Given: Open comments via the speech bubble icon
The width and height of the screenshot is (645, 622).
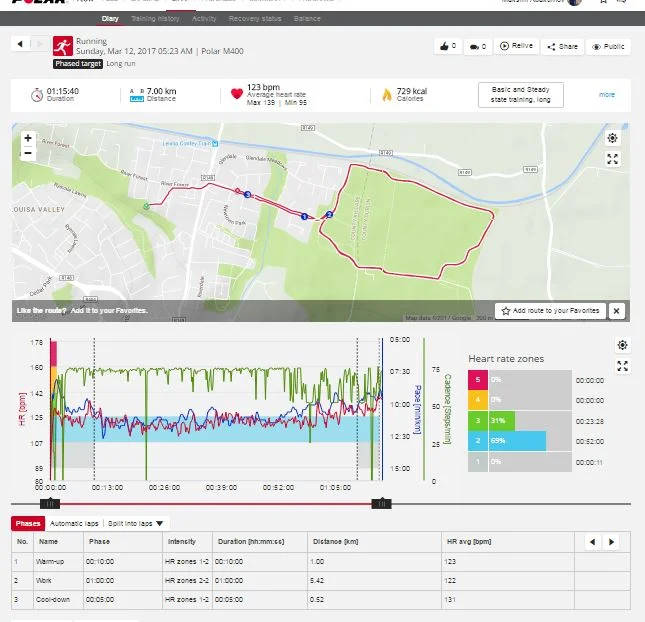Looking at the screenshot, I should tap(474, 46).
